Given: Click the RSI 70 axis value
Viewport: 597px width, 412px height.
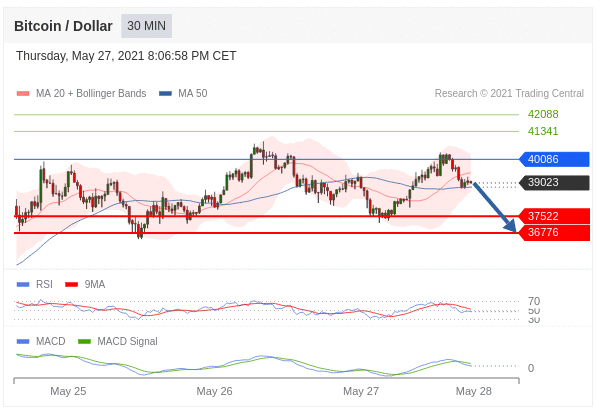Looking at the screenshot, I should 534,301.
